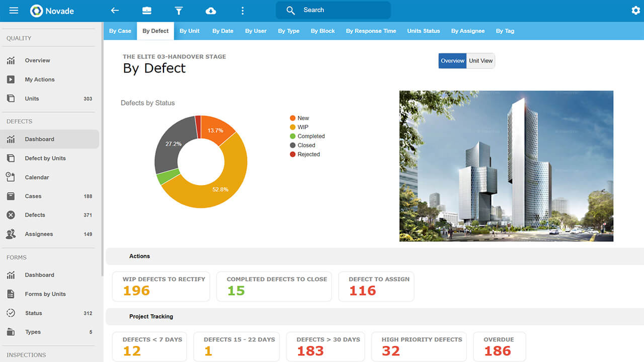Click the building project image
The image size is (644, 362).
point(506,166)
